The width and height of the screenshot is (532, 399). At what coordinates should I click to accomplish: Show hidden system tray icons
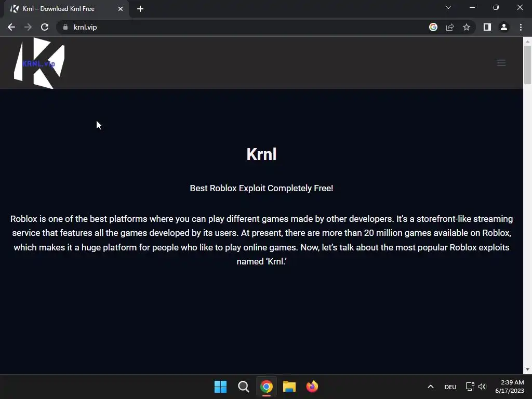tap(431, 387)
